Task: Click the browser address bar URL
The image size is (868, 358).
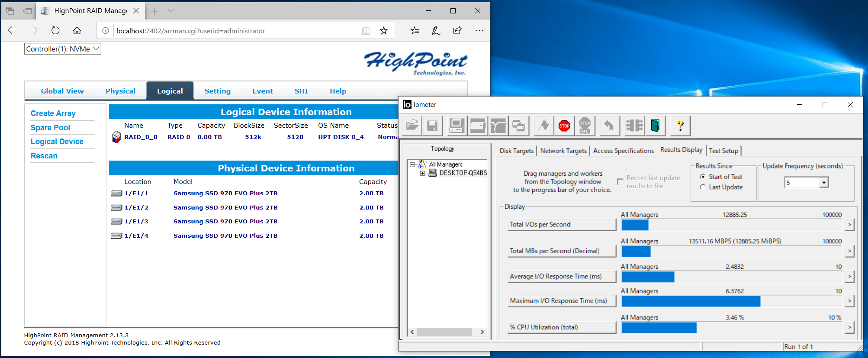Action: (191, 31)
